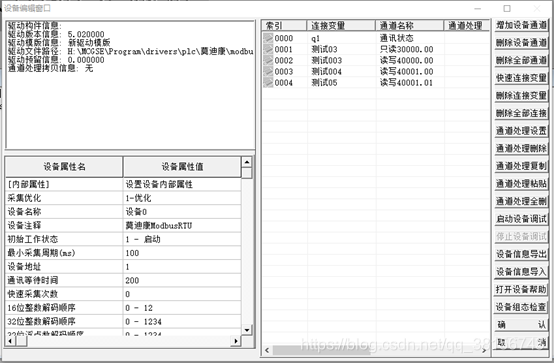554x363 pixels.
Task: Click the 32位整数解码顺序 value 0 - 1234
Action: 182,322
